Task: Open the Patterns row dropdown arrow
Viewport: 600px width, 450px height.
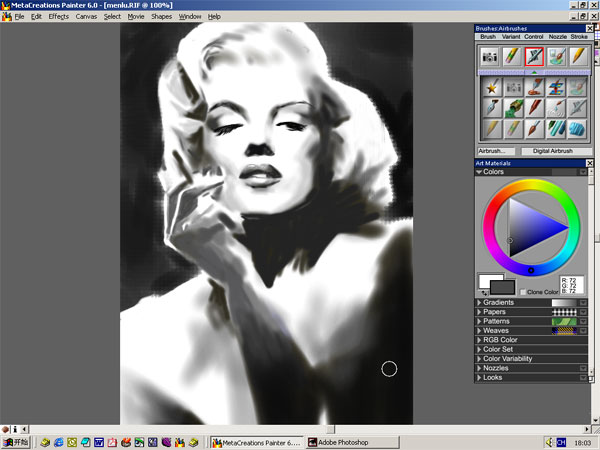Action: [x=583, y=321]
